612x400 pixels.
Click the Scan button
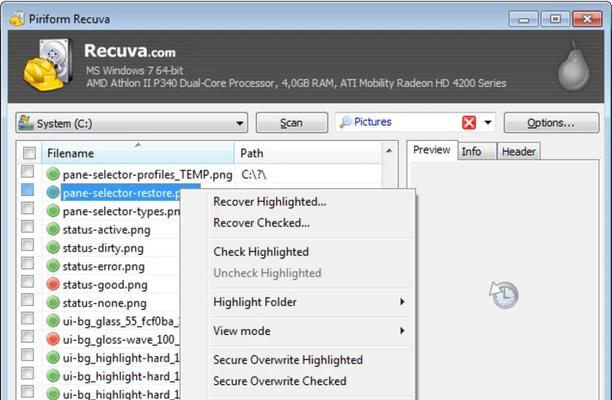[x=292, y=123]
